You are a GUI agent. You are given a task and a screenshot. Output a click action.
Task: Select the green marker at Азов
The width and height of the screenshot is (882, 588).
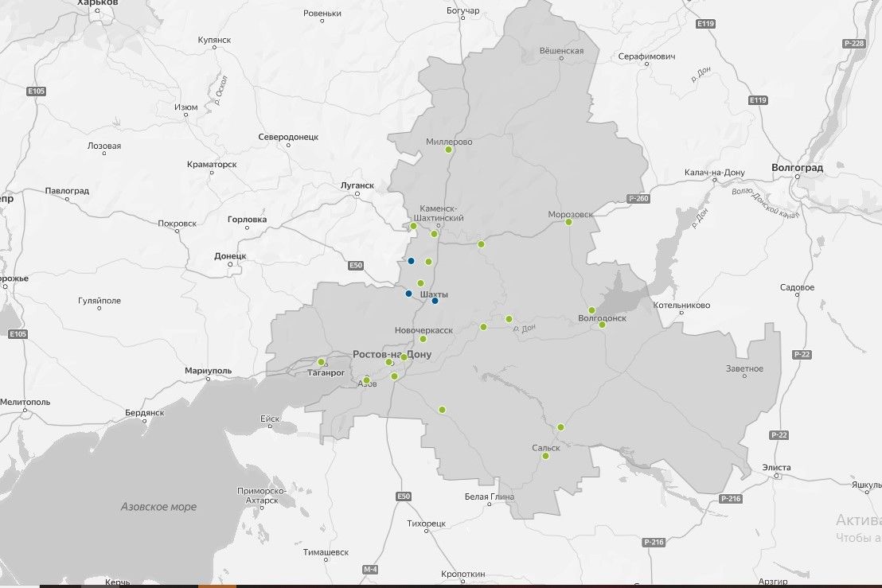click(366, 380)
